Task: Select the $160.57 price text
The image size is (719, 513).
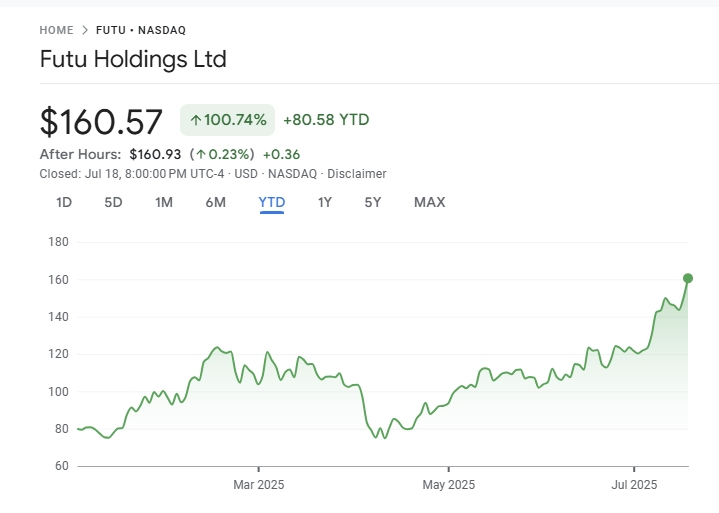Action: point(101,122)
